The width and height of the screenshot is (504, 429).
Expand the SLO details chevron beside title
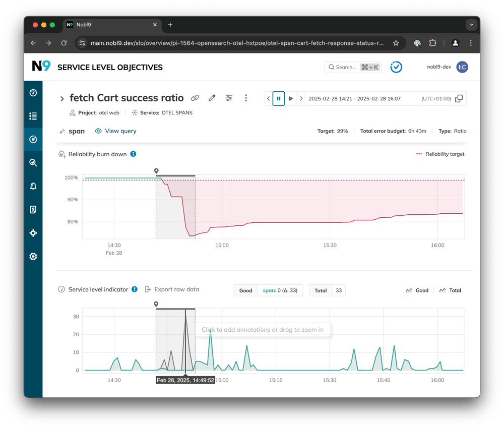click(x=62, y=99)
